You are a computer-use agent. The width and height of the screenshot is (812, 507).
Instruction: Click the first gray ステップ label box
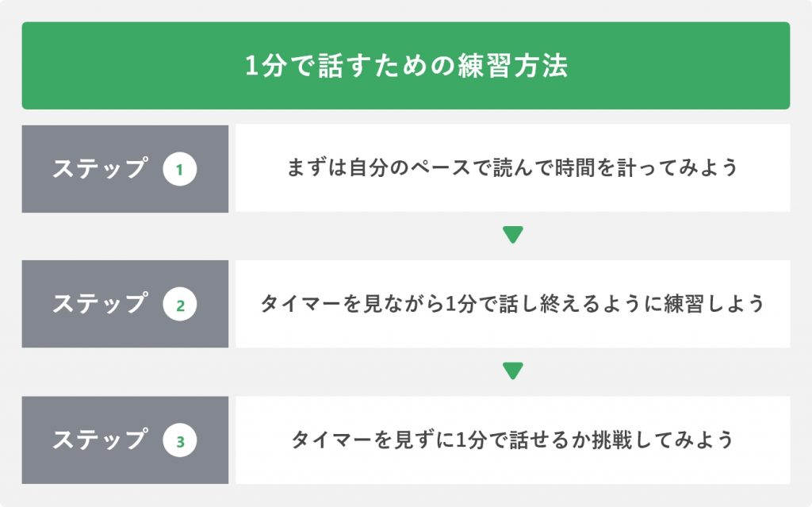click(x=124, y=168)
